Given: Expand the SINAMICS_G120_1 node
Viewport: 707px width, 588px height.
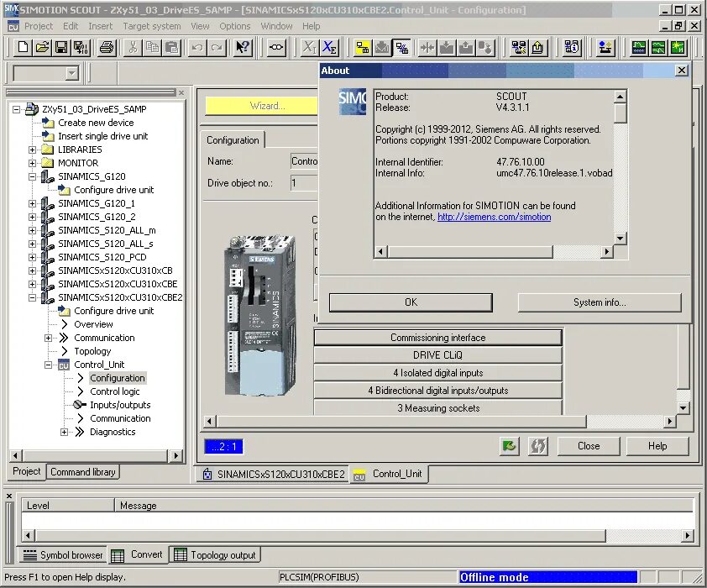Looking at the screenshot, I should tap(33, 203).
